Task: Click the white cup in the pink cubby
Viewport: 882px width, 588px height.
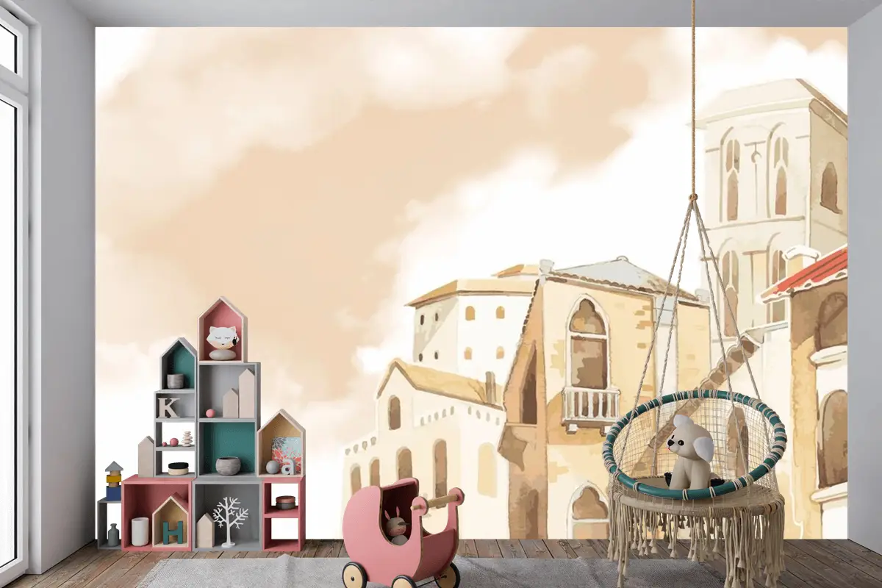Action: pos(140,531)
